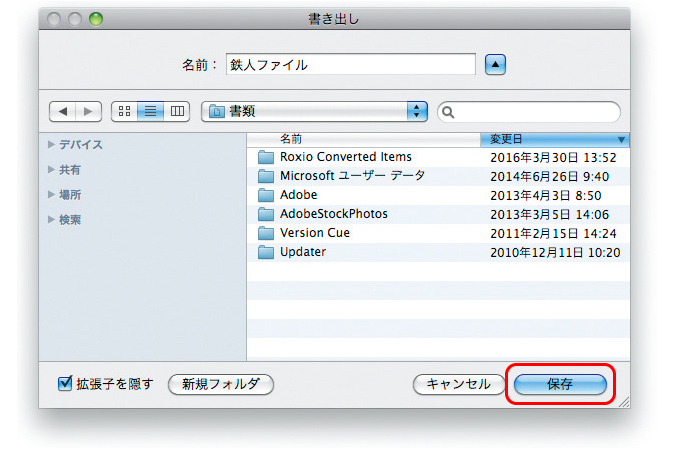Switch to icon view mode
Viewport: 680px width, 460px height.
tap(126, 111)
